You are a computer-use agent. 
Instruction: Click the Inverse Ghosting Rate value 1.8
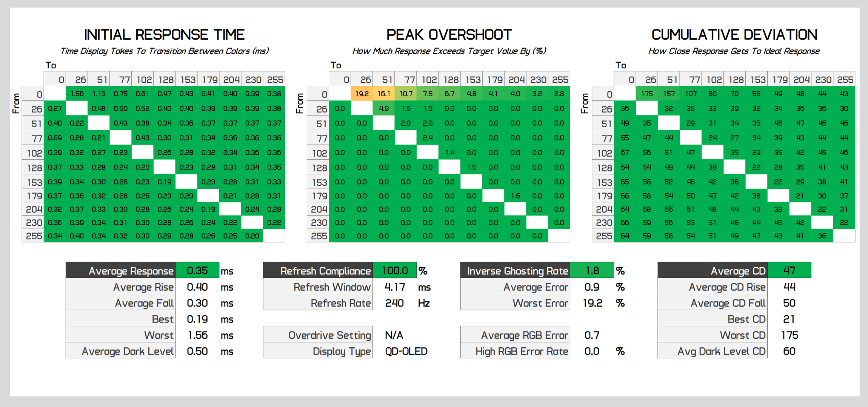pyautogui.click(x=592, y=271)
